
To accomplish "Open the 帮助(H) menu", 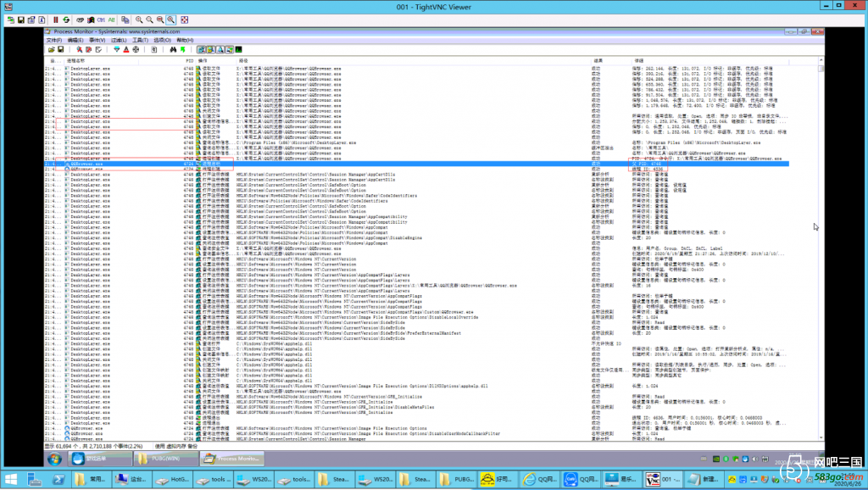I will tap(185, 41).
